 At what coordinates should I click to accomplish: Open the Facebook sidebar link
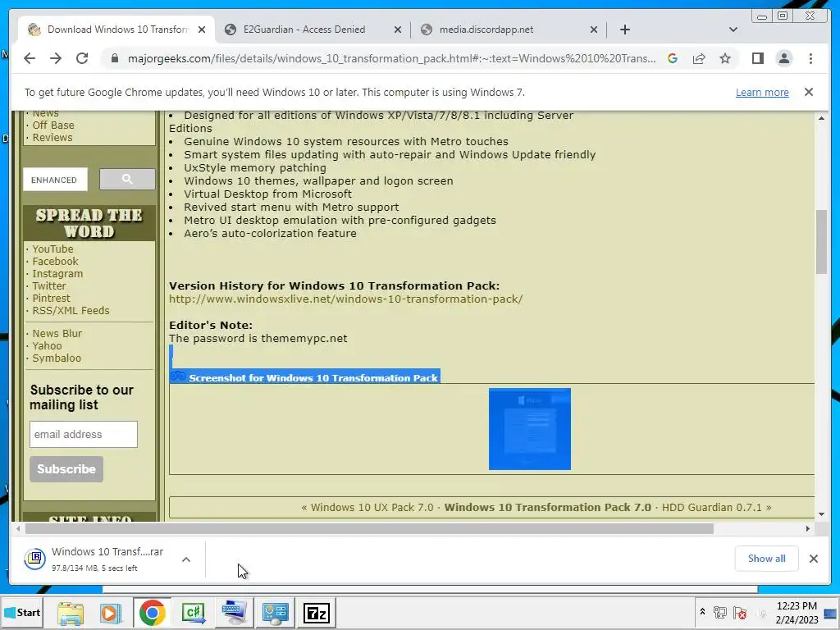coord(55,262)
